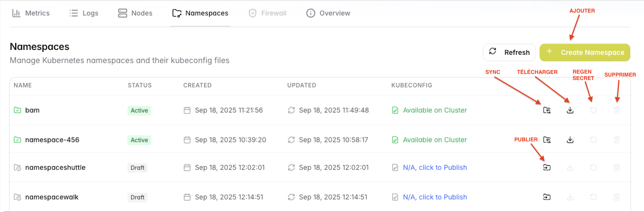Click regenerate secret icon in bam row
Viewport: 644px width, 212px height.
593,110
